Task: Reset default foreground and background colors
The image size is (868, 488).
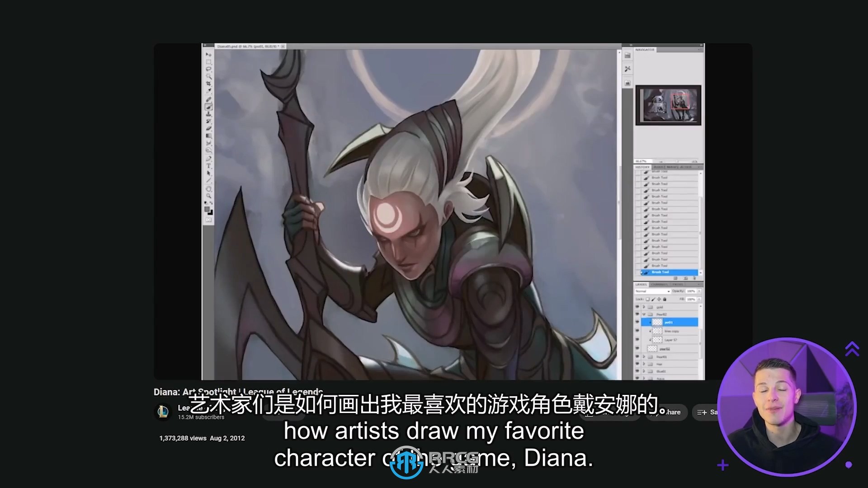Action: tap(205, 202)
